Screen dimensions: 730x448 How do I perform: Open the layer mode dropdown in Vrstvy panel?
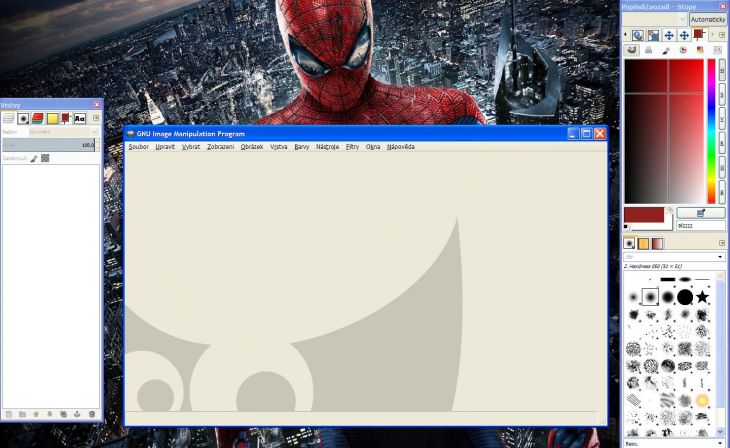(x=64, y=132)
